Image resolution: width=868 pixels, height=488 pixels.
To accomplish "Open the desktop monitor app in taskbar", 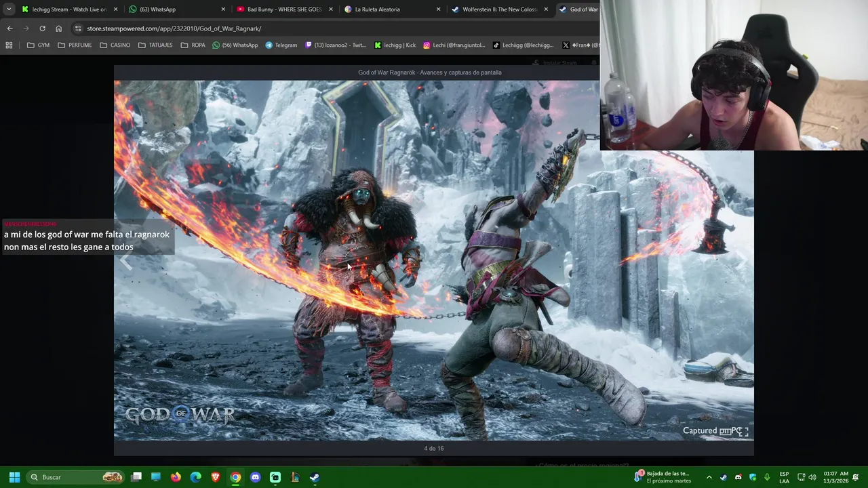I will click(x=156, y=477).
